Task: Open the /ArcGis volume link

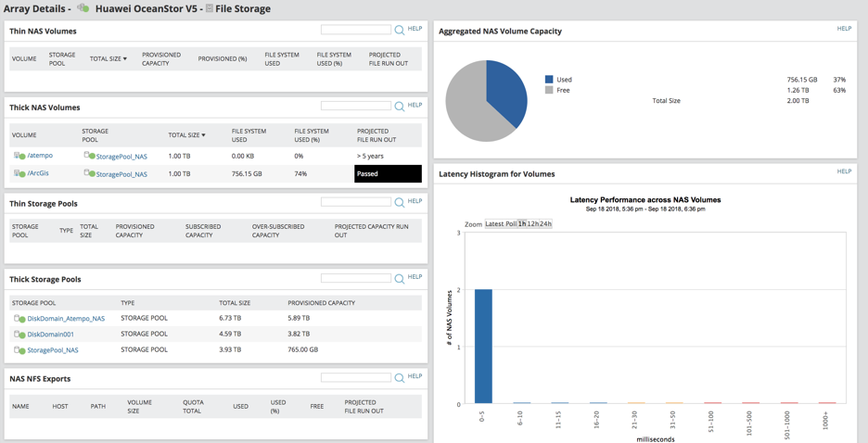Action: pyautogui.click(x=38, y=173)
